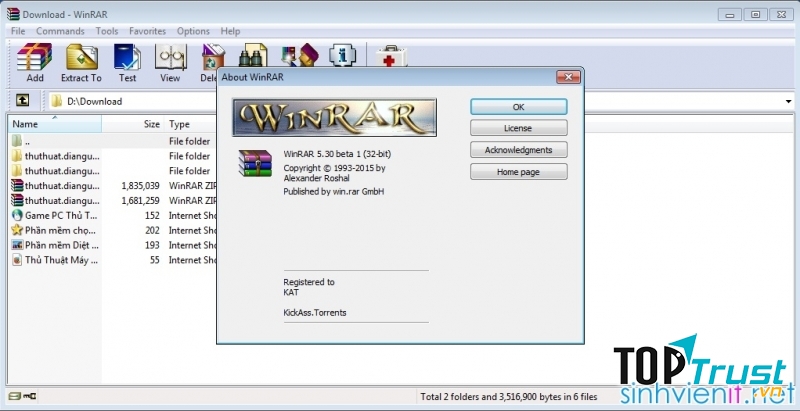Click the 'WinRAR 5.30 beta 1 (32-bit)' text
This screenshot has height=411, width=800.
(337, 153)
